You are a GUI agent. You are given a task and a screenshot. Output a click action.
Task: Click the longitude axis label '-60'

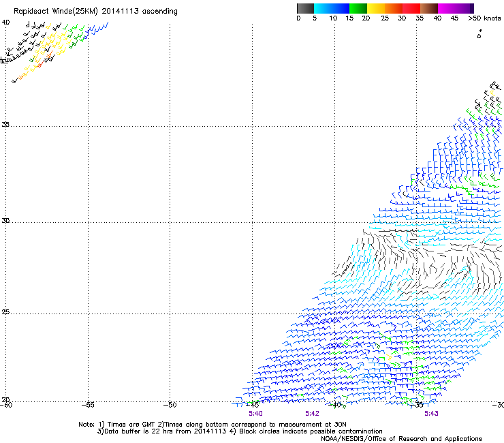[x=6, y=405]
